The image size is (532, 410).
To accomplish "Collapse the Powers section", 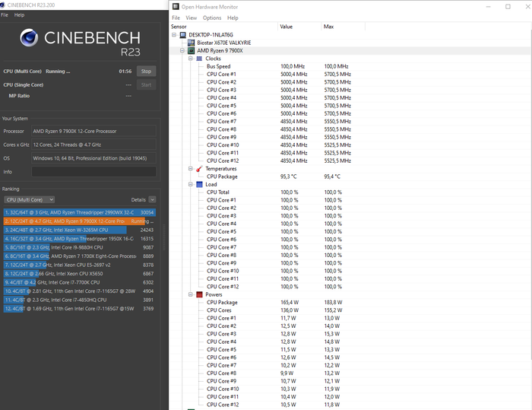I will 191,294.
